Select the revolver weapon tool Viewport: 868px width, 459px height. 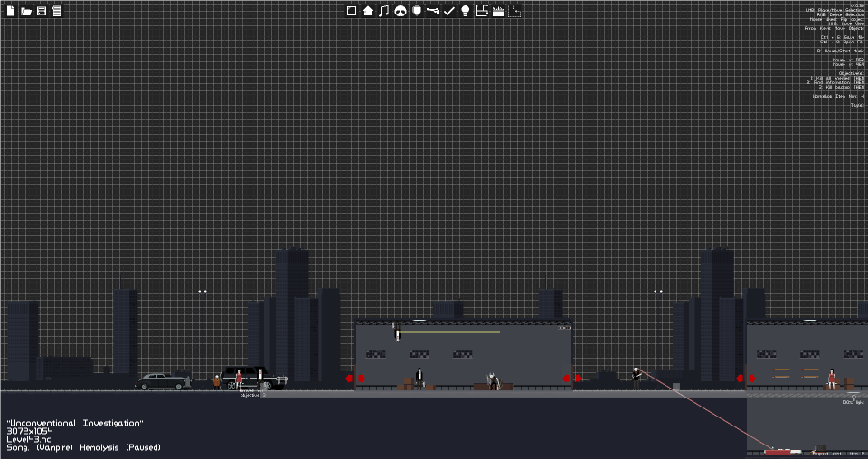(433, 11)
